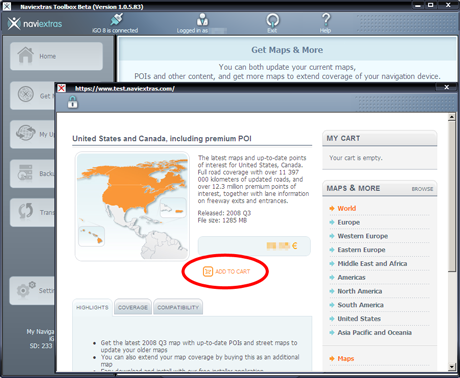Click the North America map thumbnail
Screen dimensions: 460x378
pyautogui.click(x=132, y=206)
